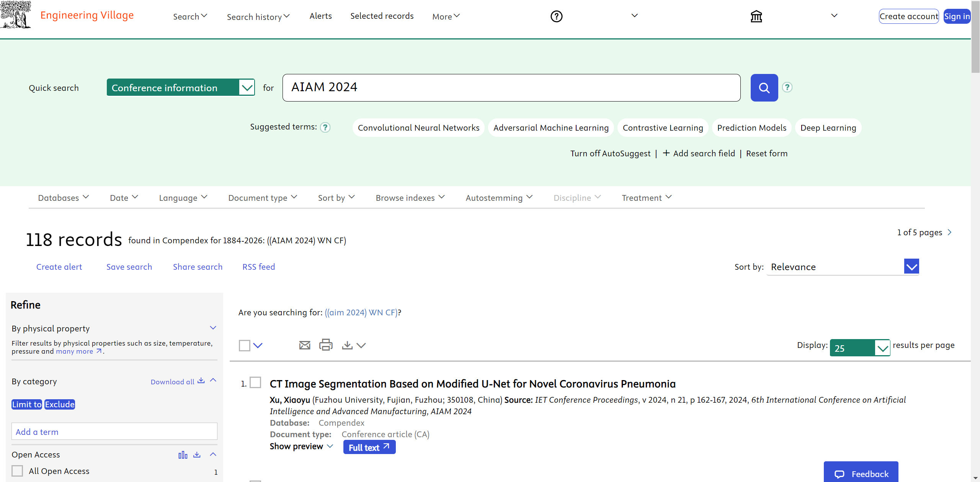Go to next results page arrow
980x482 pixels.
tap(950, 233)
